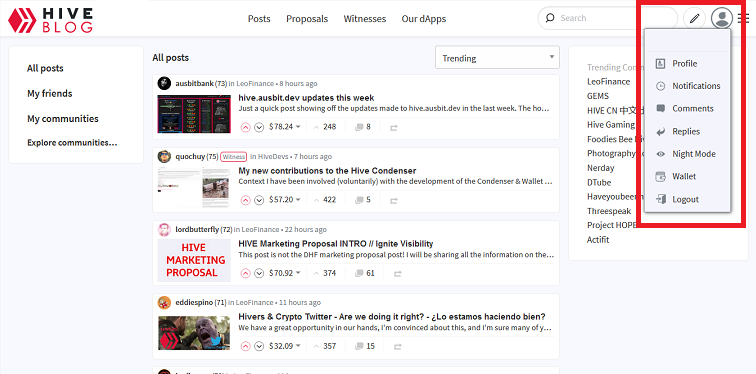Select All posts in left sidebar
Viewport: 756px width, 374px height.
point(45,68)
